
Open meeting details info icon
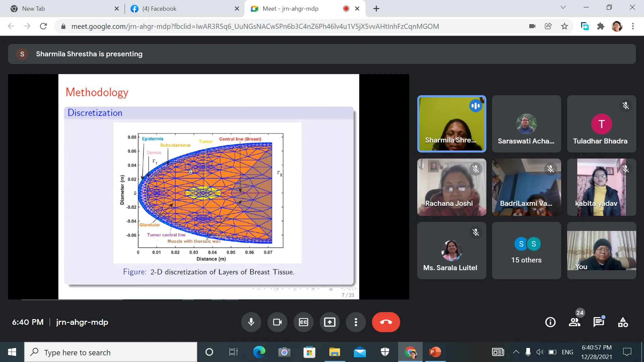pos(550,322)
